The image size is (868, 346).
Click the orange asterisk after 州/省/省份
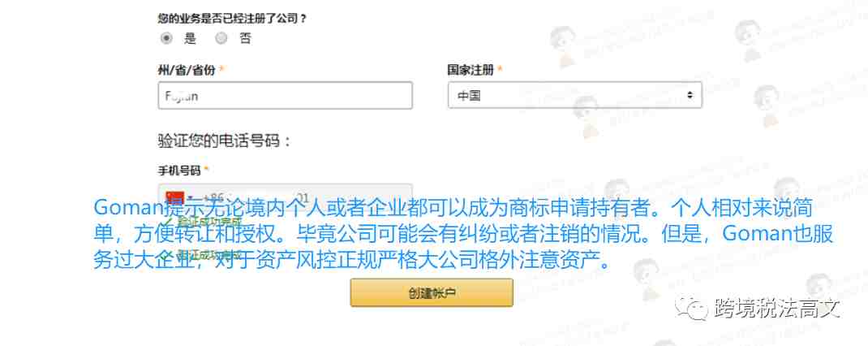pos(222,70)
